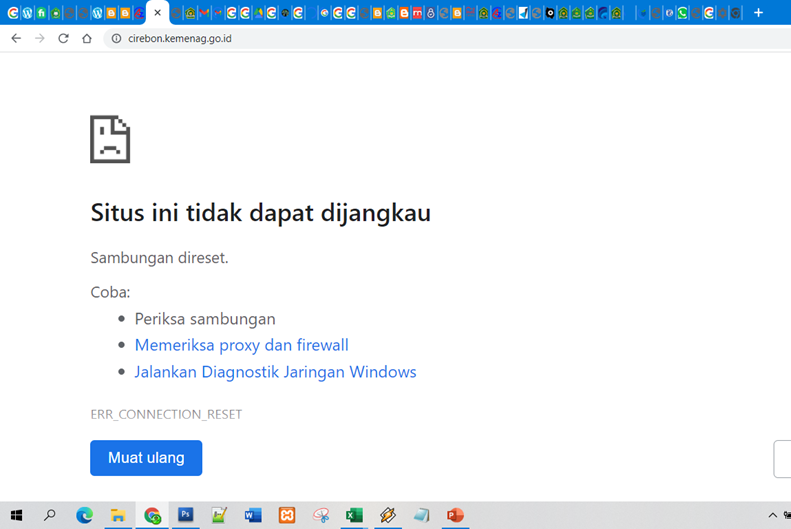The width and height of the screenshot is (791, 529).
Task: Close the active tab with its X
Action: [157, 13]
